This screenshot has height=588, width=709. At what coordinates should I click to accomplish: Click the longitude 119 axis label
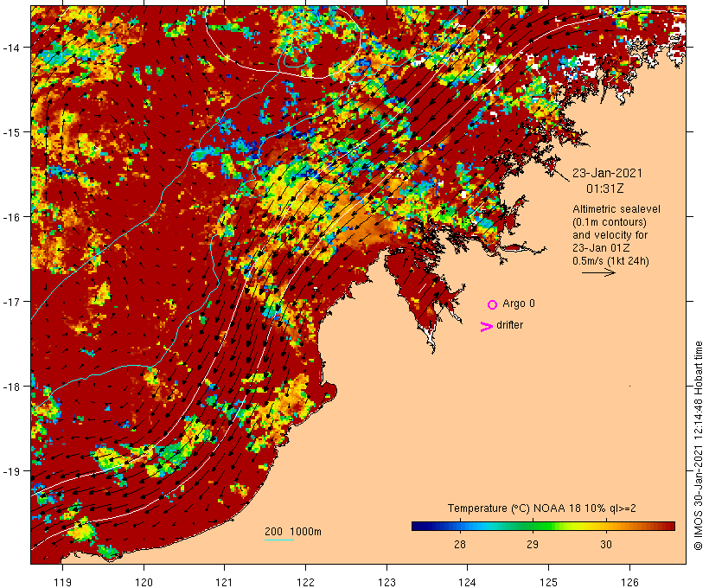(62, 583)
